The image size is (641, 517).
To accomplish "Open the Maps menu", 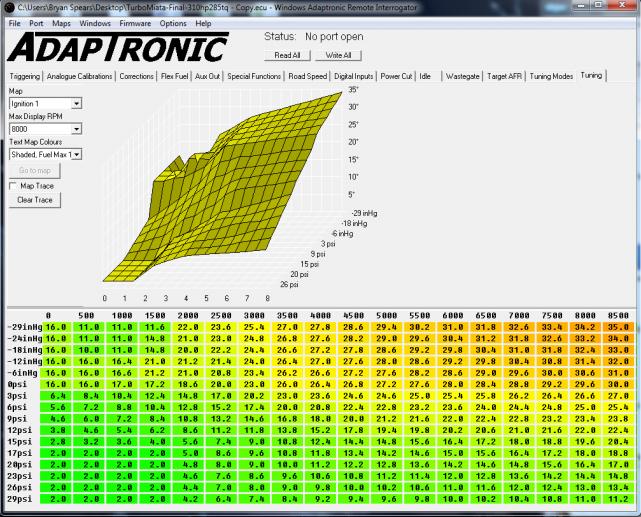I will pyautogui.click(x=61, y=22).
